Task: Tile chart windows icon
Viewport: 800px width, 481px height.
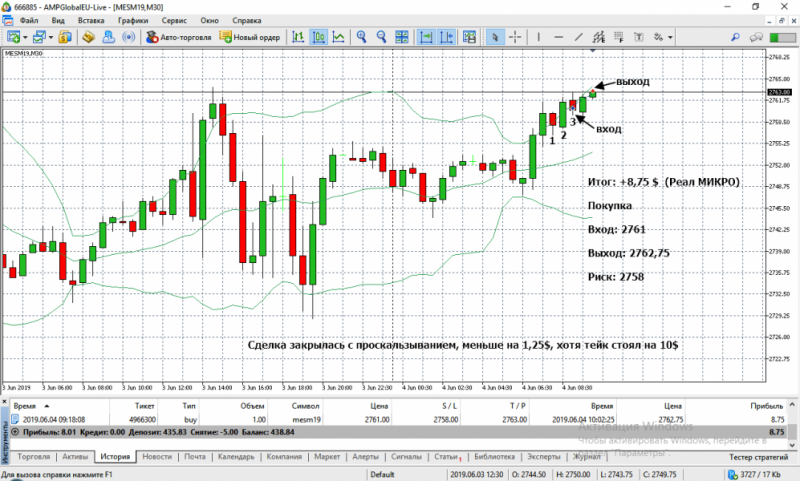Action: (x=402, y=37)
